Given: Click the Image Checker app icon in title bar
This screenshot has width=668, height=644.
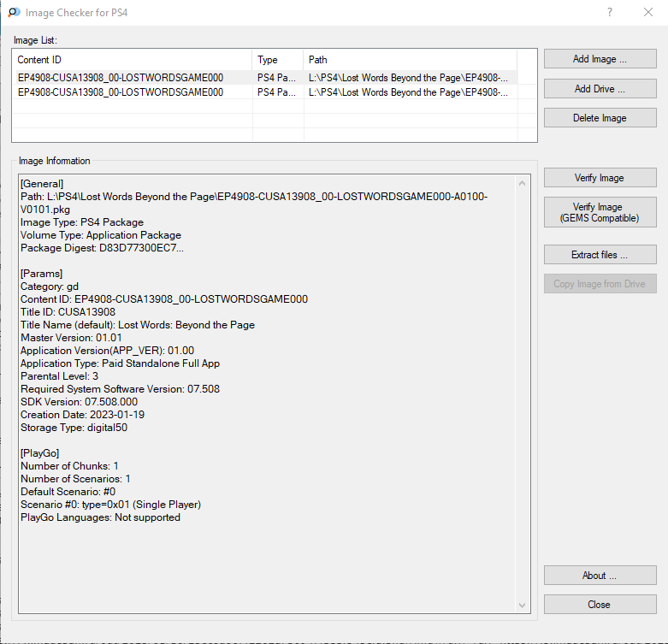Looking at the screenshot, I should (14, 12).
